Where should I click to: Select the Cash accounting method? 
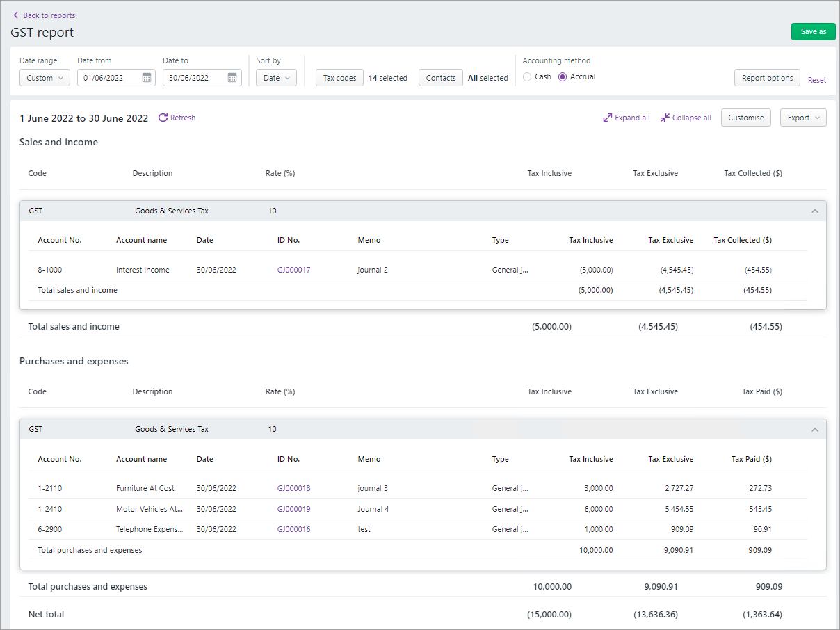[x=527, y=77]
